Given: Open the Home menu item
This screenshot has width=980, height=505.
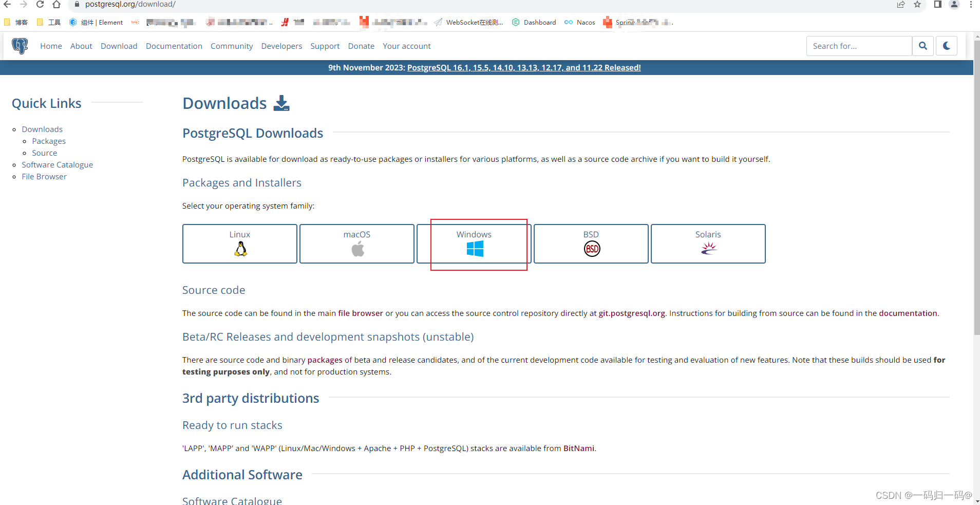Looking at the screenshot, I should [x=51, y=46].
